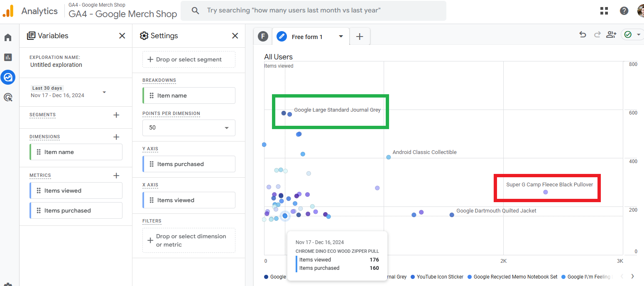Viewport: 644px width, 286px height.
Task: Open the Home section in left navigation
Action: (x=8, y=38)
